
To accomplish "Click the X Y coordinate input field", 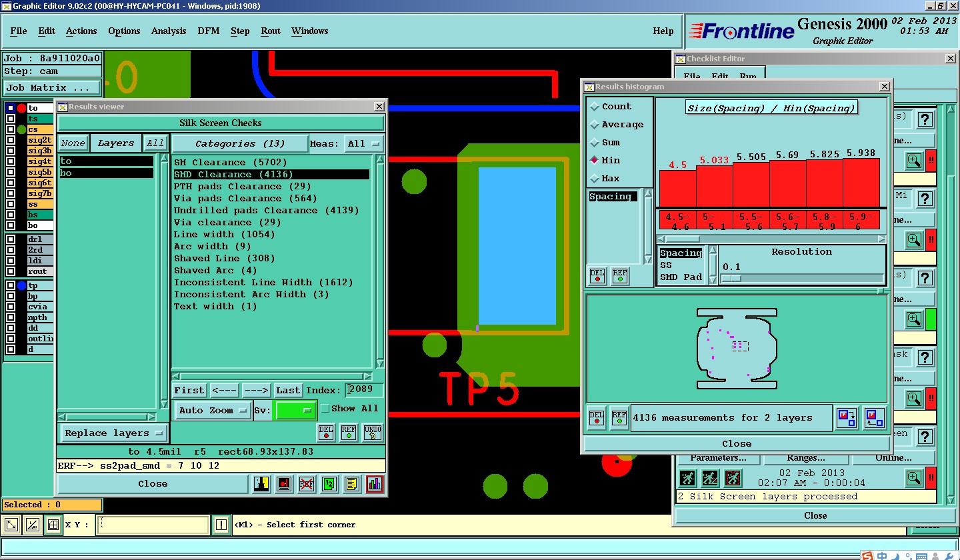I will pos(153,525).
